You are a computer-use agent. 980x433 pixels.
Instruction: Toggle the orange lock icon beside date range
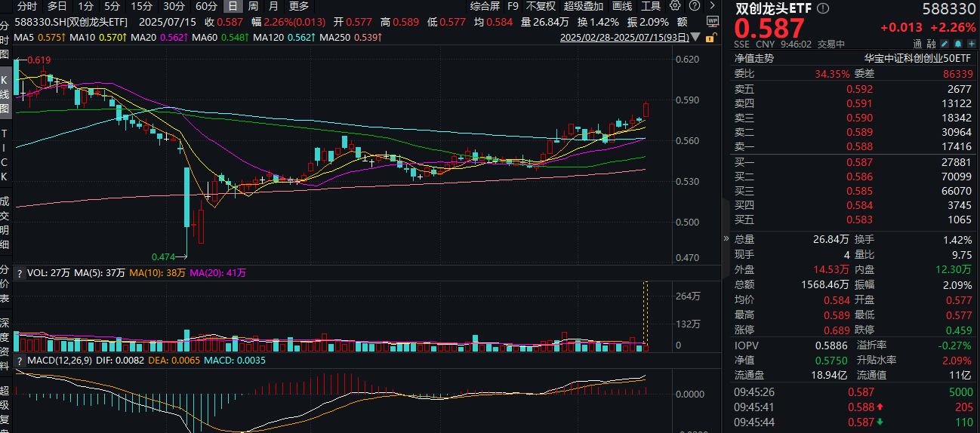click(711, 37)
